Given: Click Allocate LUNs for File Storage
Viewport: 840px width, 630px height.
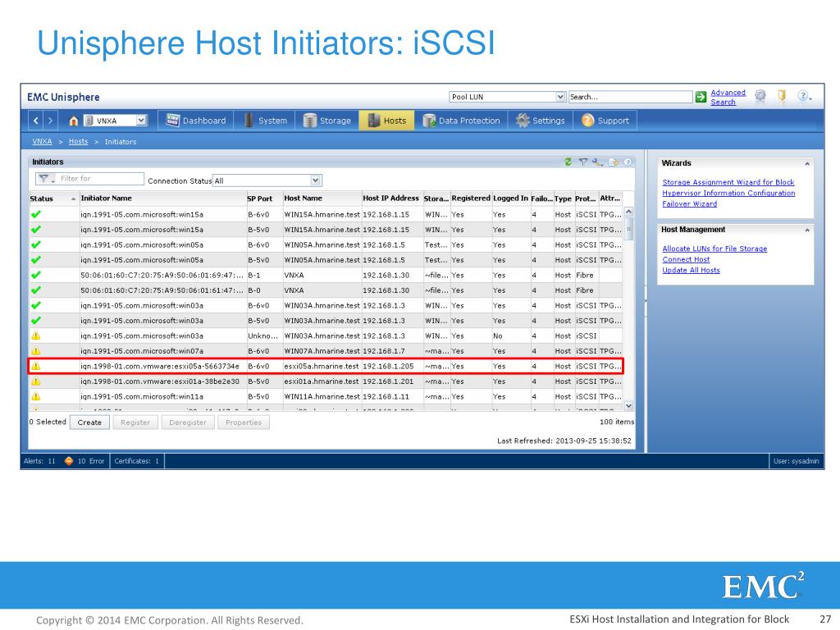Looking at the screenshot, I should tap(714, 249).
